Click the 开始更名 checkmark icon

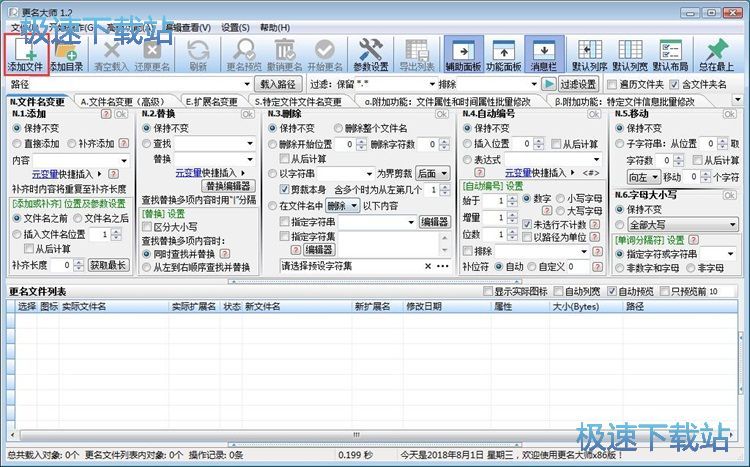(325, 54)
